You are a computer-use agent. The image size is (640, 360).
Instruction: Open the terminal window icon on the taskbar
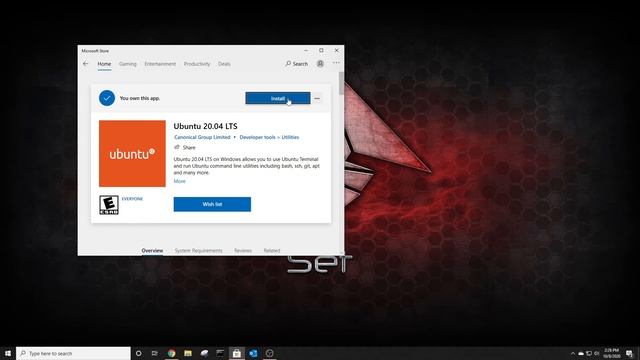(220, 353)
